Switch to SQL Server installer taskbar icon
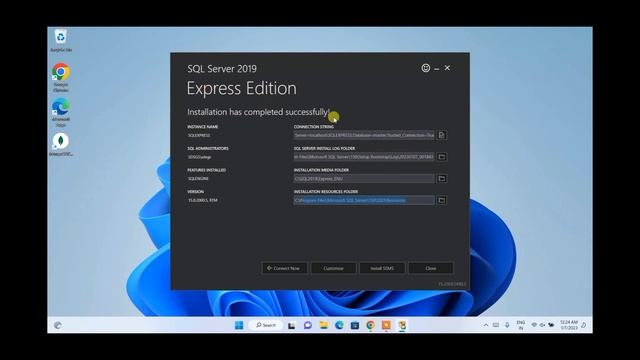 coord(402,325)
